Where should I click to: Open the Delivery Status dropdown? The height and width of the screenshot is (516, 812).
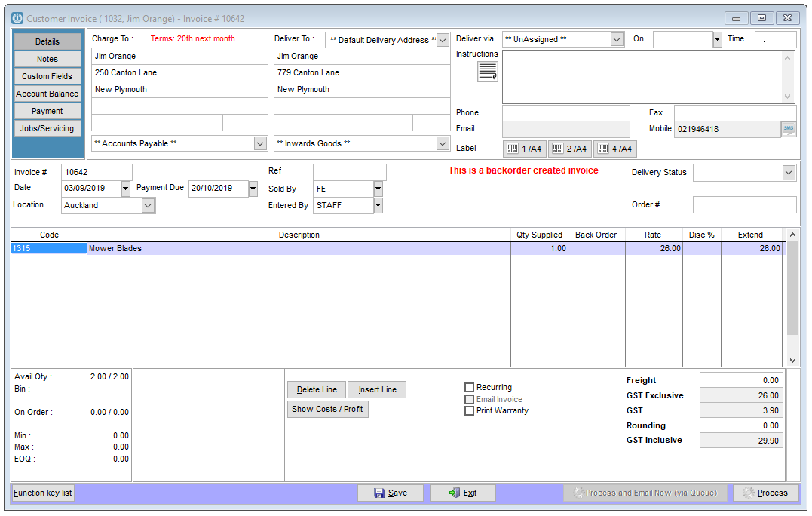pyautogui.click(x=788, y=173)
